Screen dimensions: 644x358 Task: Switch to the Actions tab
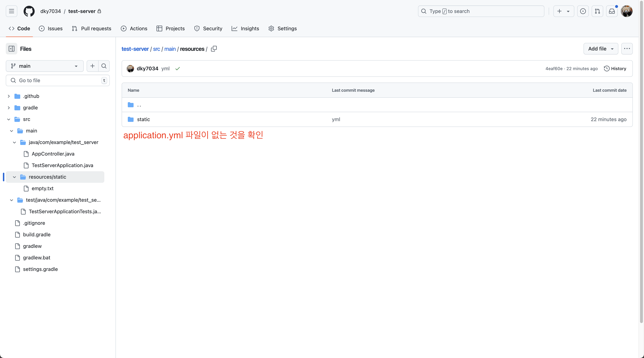(x=134, y=28)
